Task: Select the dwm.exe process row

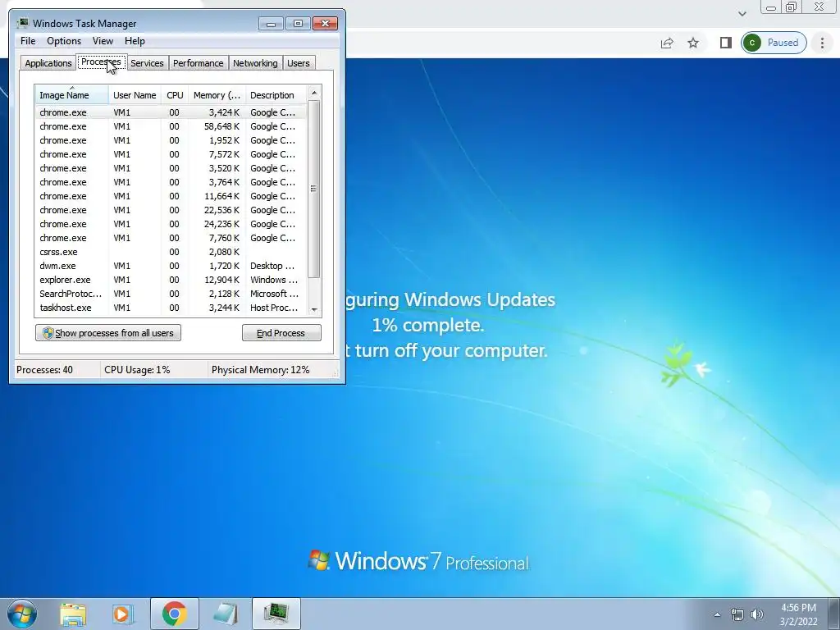Action: [x=171, y=266]
